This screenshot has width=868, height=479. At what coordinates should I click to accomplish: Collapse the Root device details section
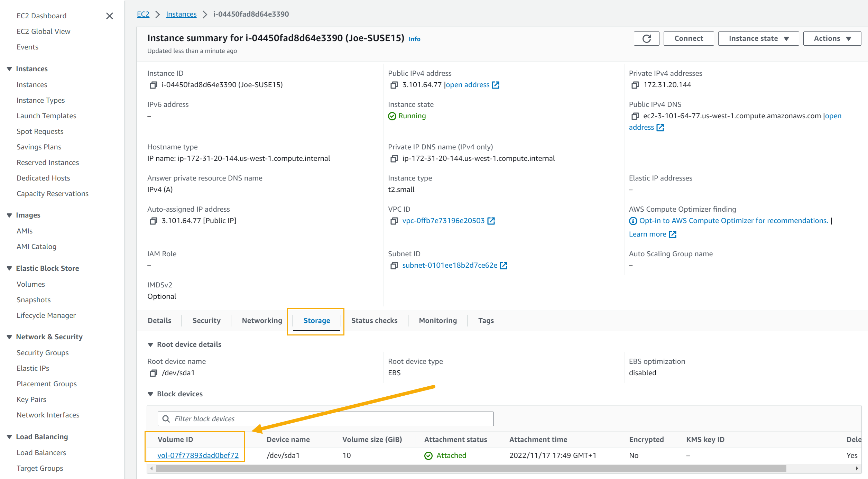(150, 344)
